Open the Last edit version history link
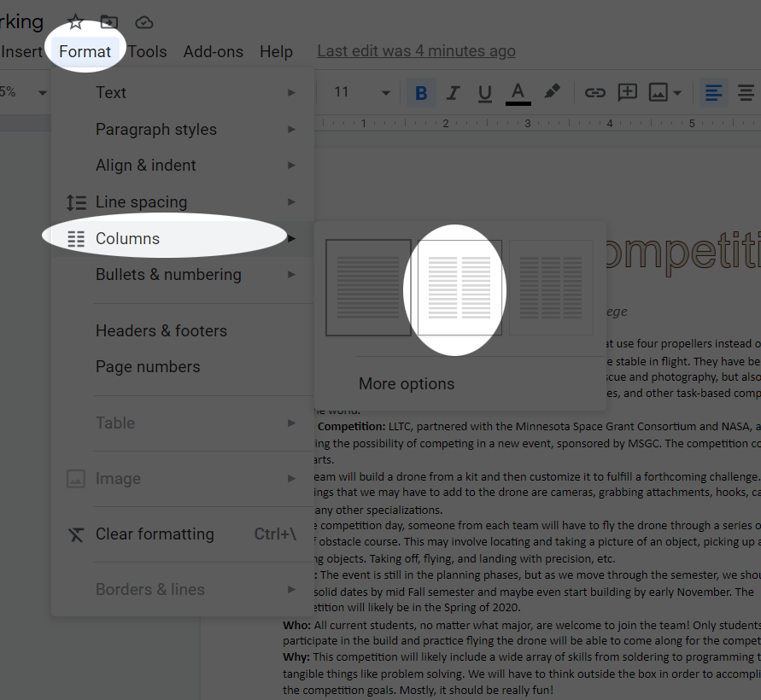Viewport: 761px width, 700px height. 416,51
